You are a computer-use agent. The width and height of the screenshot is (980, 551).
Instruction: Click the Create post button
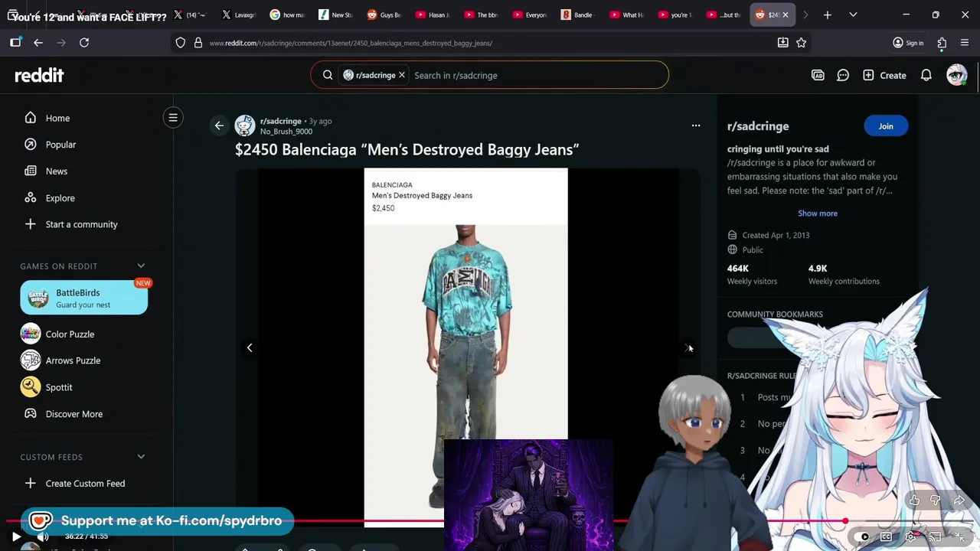coord(884,76)
